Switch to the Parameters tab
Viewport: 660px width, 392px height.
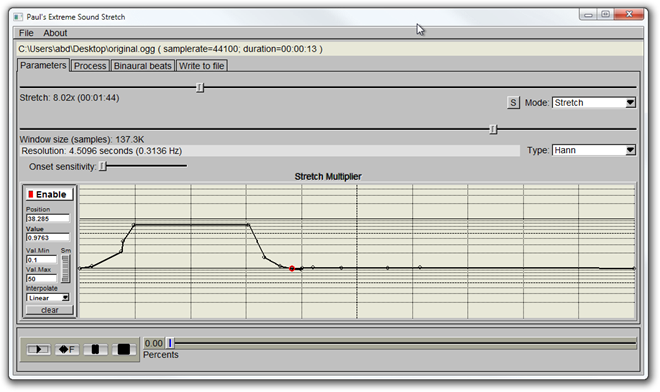[43, 65]
